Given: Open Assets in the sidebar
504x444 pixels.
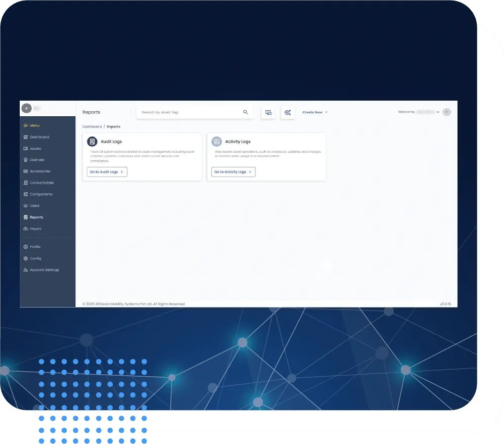Looking at the screenshot, I should 32,149.
